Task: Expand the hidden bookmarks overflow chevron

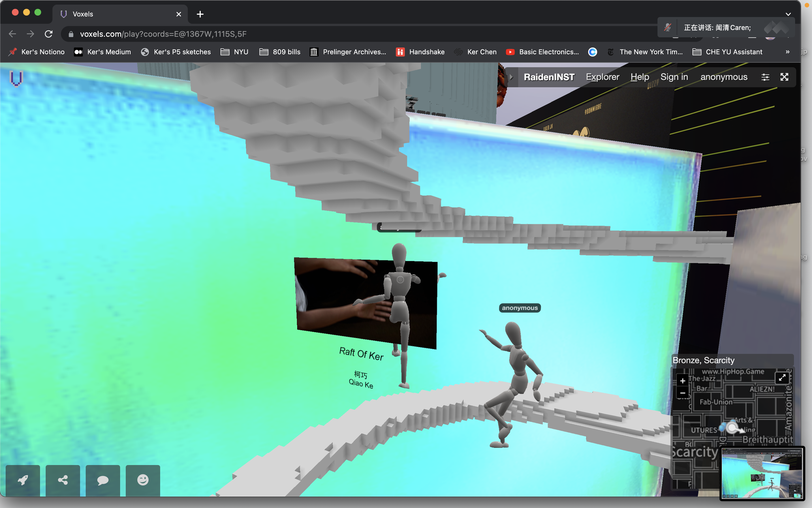Action: (x=788, y=52)
